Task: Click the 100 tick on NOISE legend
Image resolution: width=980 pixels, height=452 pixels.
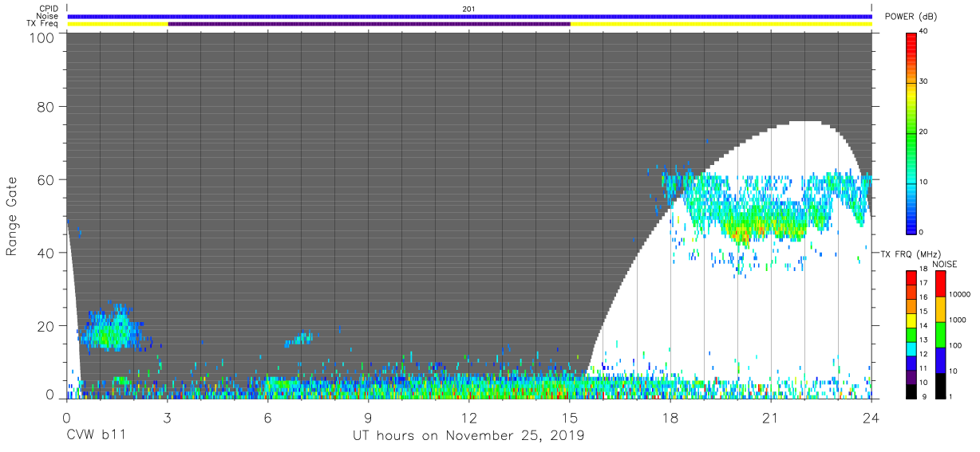Action: tap(956, 345)
